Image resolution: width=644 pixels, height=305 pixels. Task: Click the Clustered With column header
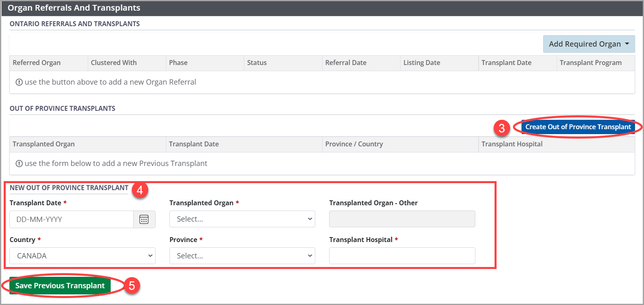click(x=114, y=63)
